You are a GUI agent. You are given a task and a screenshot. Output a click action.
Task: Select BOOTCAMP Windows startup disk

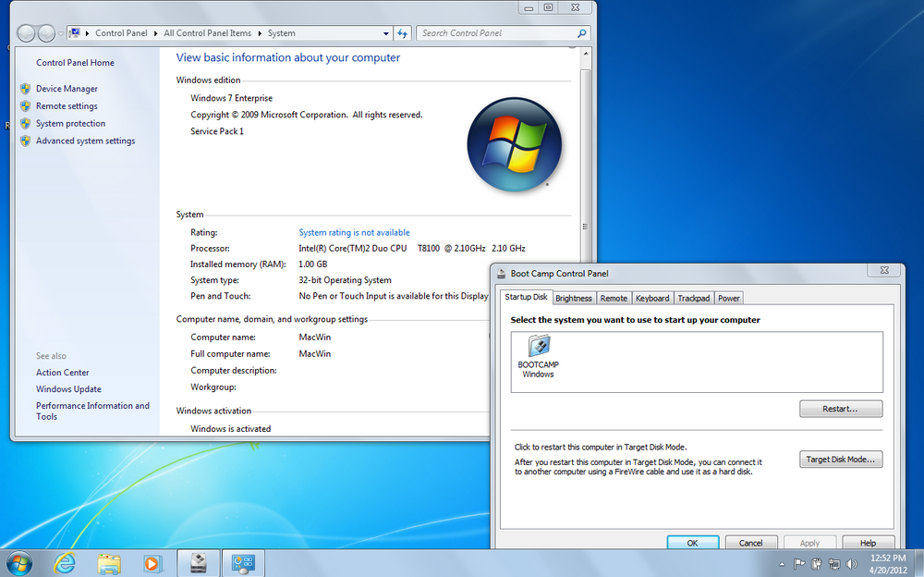[x=538, y=356]
